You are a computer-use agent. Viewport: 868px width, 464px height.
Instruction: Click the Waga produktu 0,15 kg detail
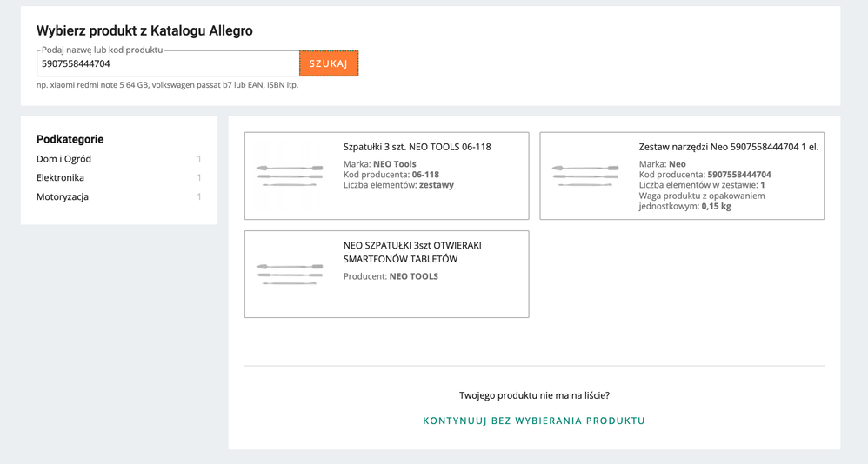point(702,201)
